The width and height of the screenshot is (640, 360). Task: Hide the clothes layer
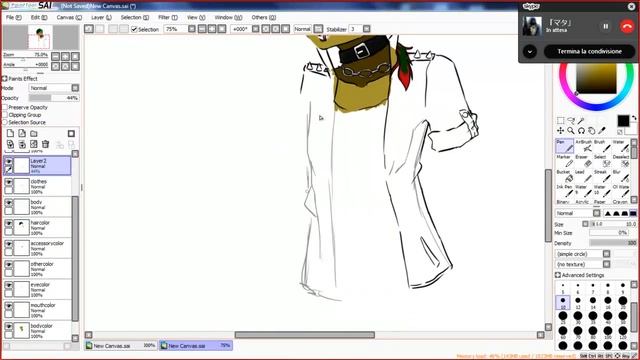(8, 182)
